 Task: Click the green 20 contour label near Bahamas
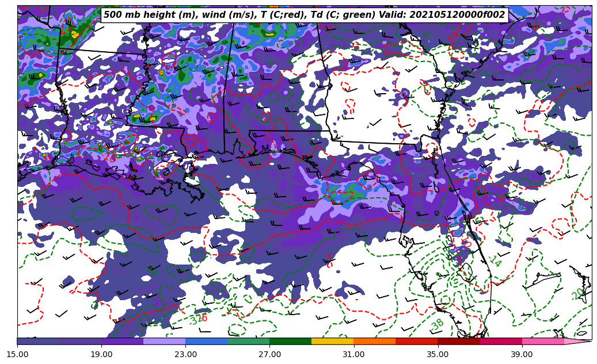[x=577, y=294]
